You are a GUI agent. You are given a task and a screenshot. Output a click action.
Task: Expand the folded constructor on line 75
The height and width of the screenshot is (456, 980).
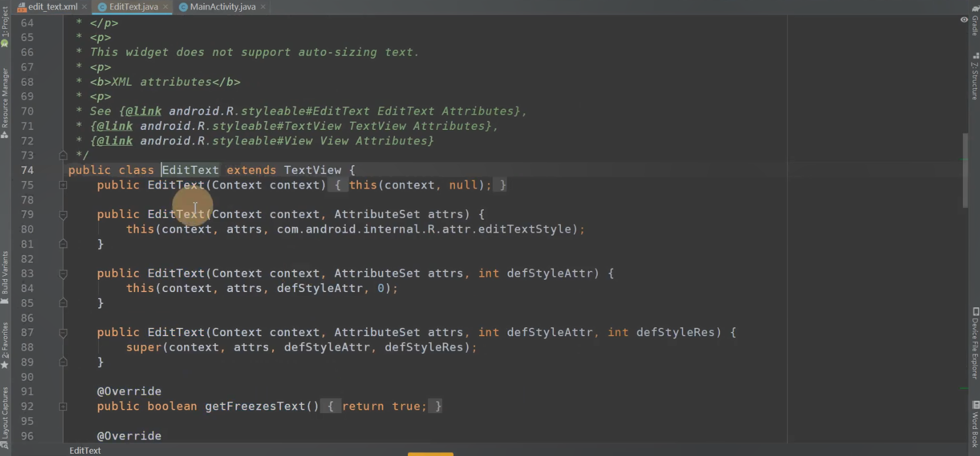click(63, 185)
